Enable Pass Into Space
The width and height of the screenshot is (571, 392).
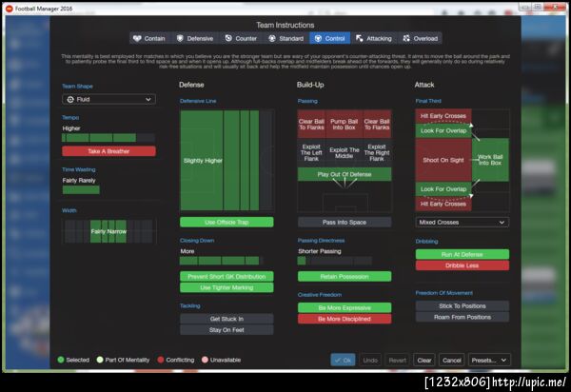[x=345, y=222]
